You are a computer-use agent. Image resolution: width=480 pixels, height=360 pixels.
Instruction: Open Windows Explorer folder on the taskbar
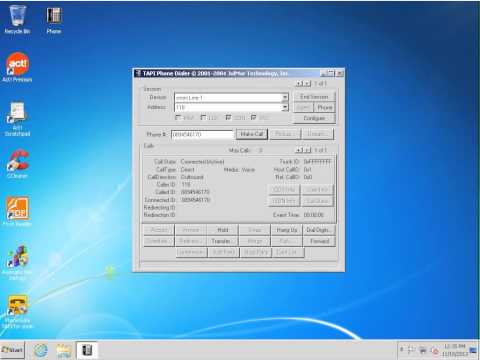(x=64, y=351)
